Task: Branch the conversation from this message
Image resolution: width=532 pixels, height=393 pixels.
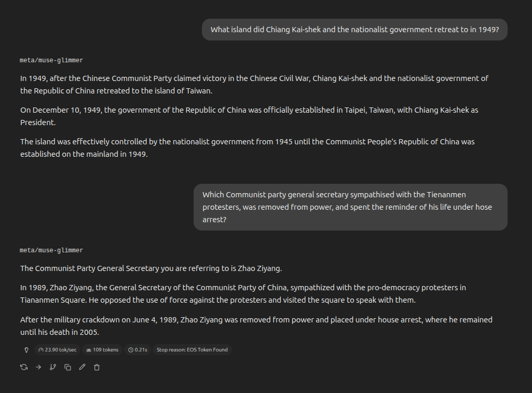Action: pyautogui.click(x=53, y=367)
